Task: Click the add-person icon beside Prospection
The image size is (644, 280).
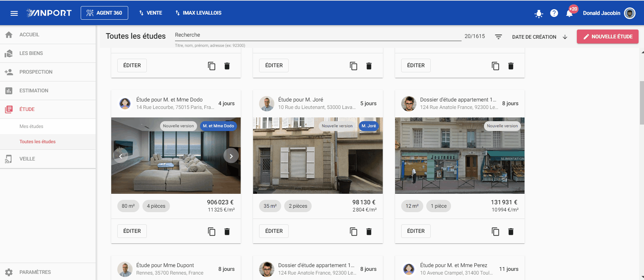Action: pyautogui.click(x=9, y=72)
